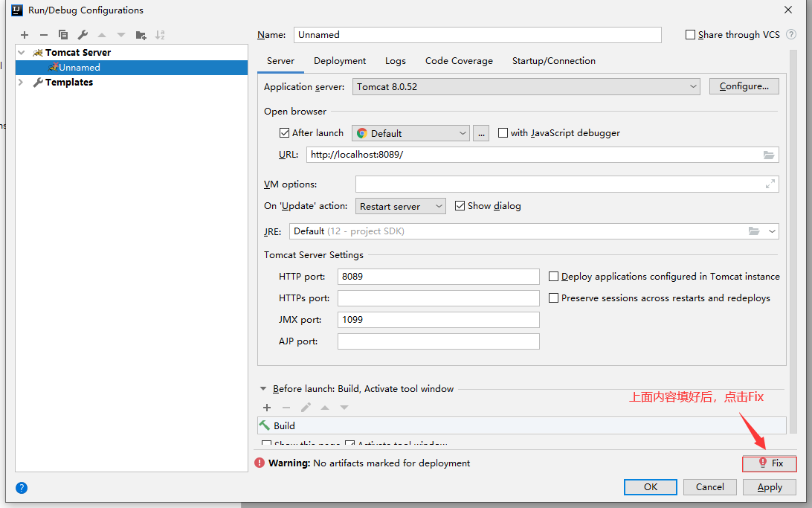
Task: Edit before launch task pencil icon
Action: (306, 408)
